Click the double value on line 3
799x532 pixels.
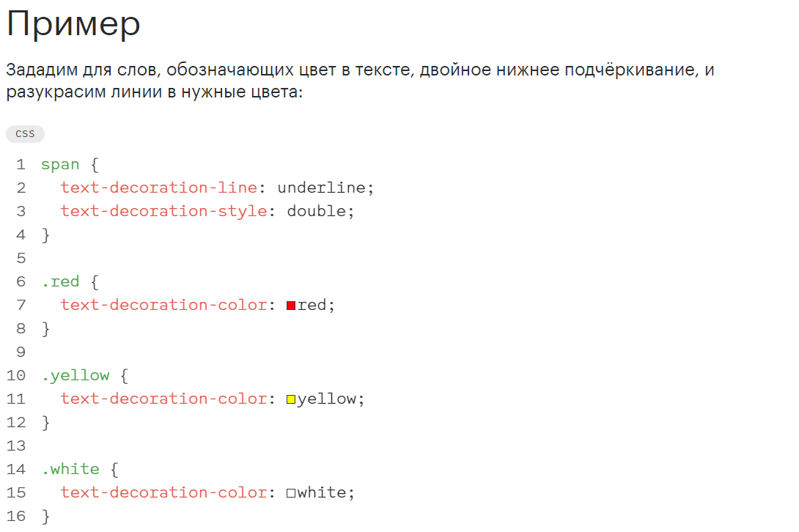[x=317, y=212]
